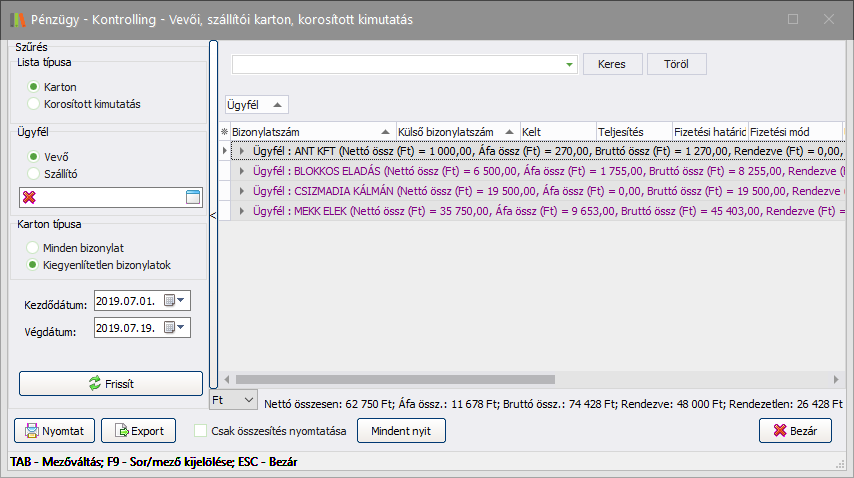Click the Nyomtat printer button
Screen dimensions: 854x478
[56, 431]
